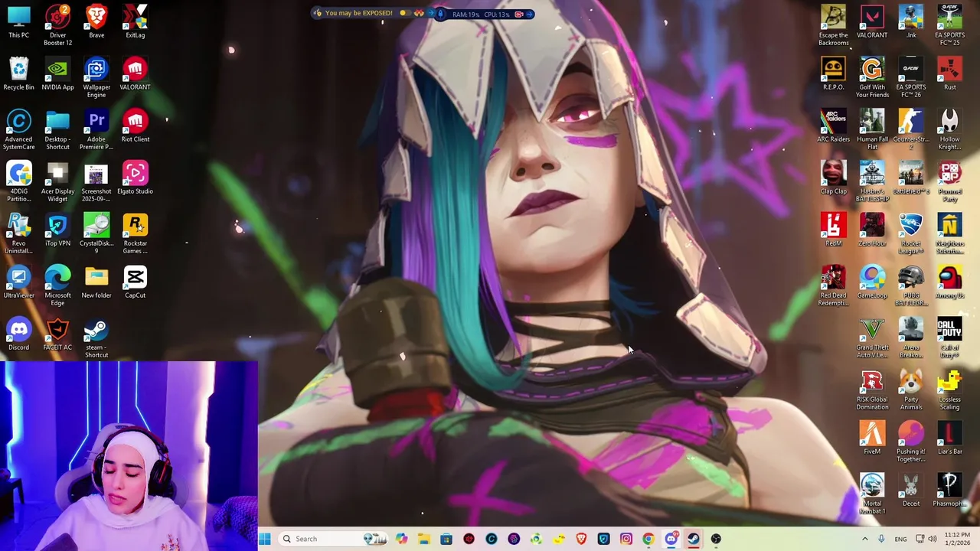Open steam - Shortcut desktop icon

pos(96,337)
